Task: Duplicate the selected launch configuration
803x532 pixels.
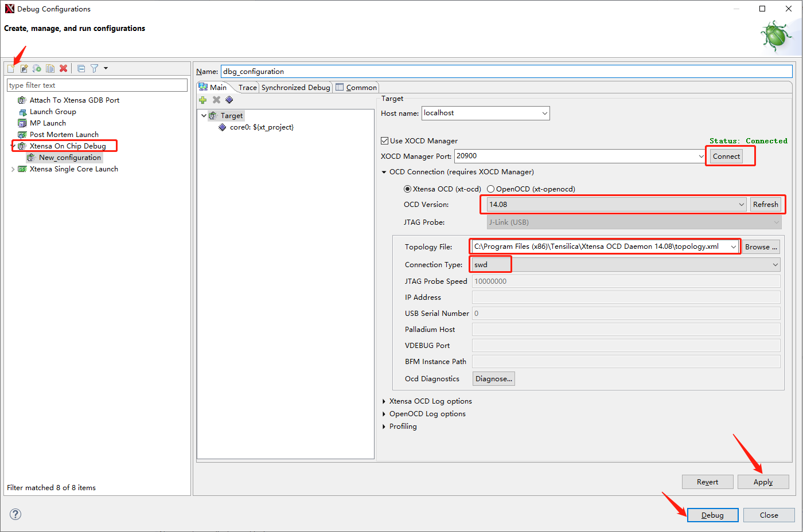Action: coord(50,69)
